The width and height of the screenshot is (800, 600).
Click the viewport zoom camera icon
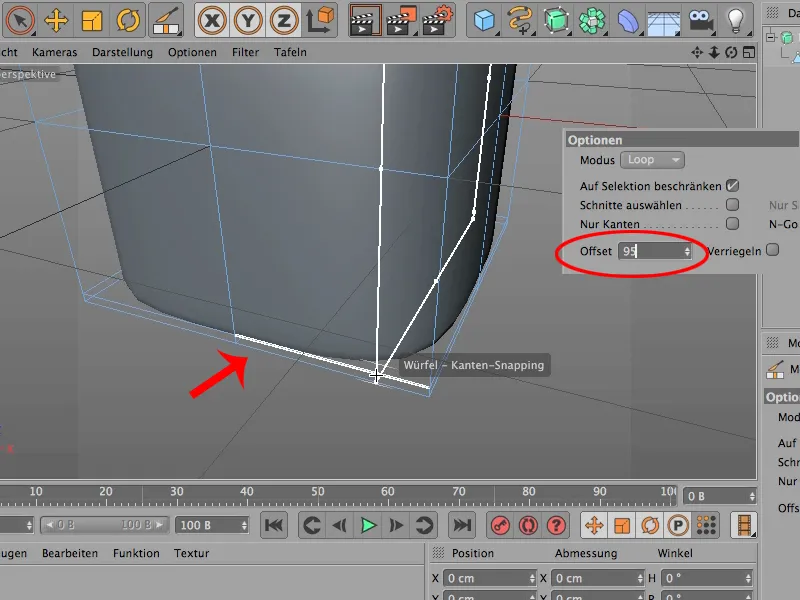pyautogui.click(x=714, y=52)
